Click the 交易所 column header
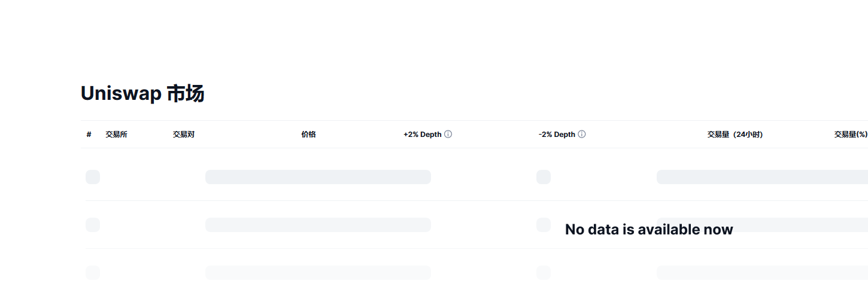Screen dimensions: 868x299 tap(116, 135)
